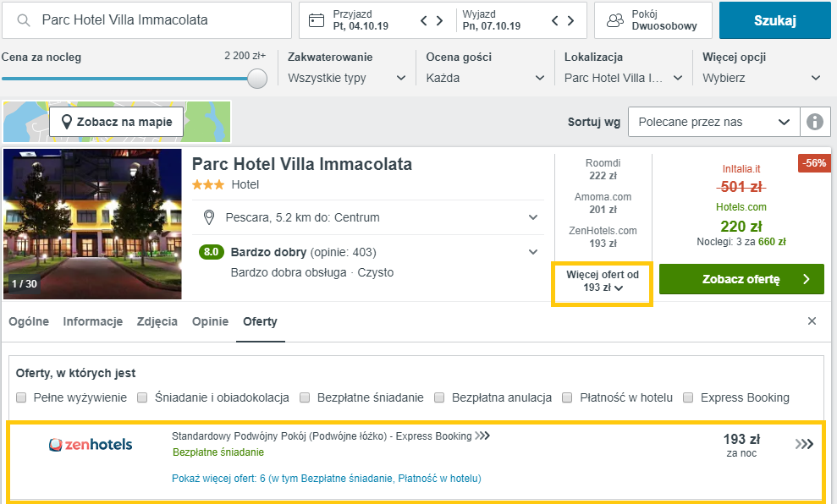Open the Polecane przez nas sort dropdown
The height and width of the screenshot is (504, 837).
pos(713,121)
